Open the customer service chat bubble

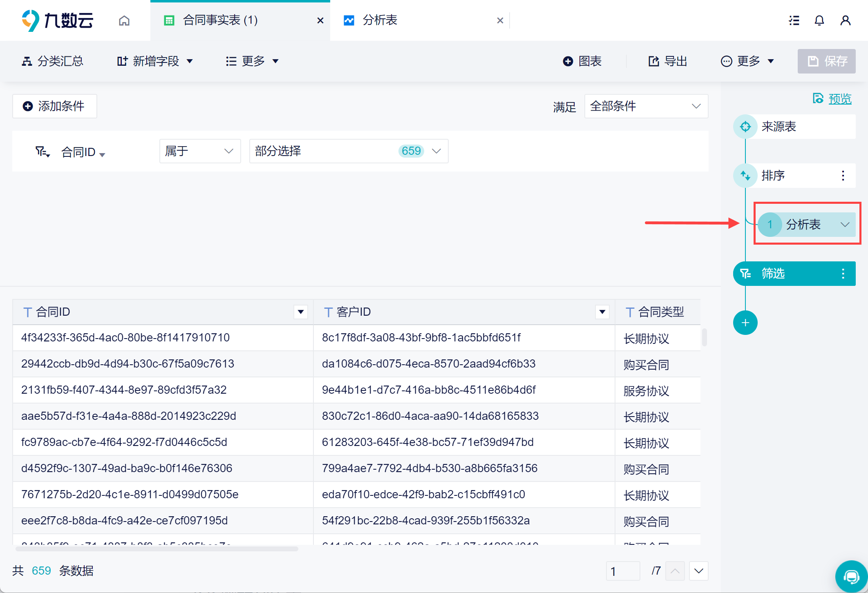[x=851, y=576]
